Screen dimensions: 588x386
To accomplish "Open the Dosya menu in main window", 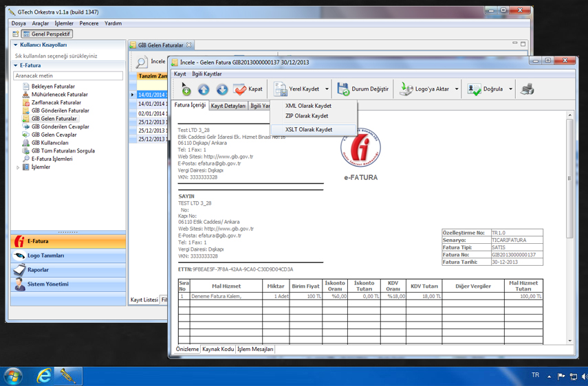I will [x=19, y=23].
